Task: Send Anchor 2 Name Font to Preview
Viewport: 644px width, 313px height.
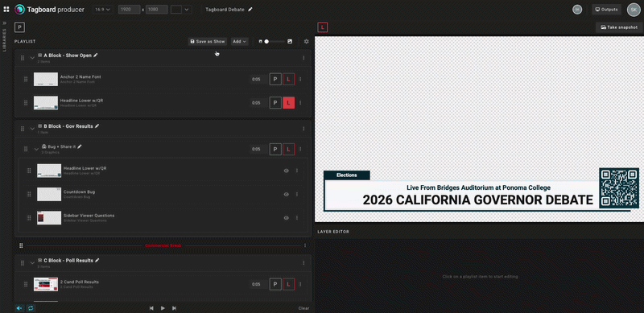Action: (x=275, y=80)
